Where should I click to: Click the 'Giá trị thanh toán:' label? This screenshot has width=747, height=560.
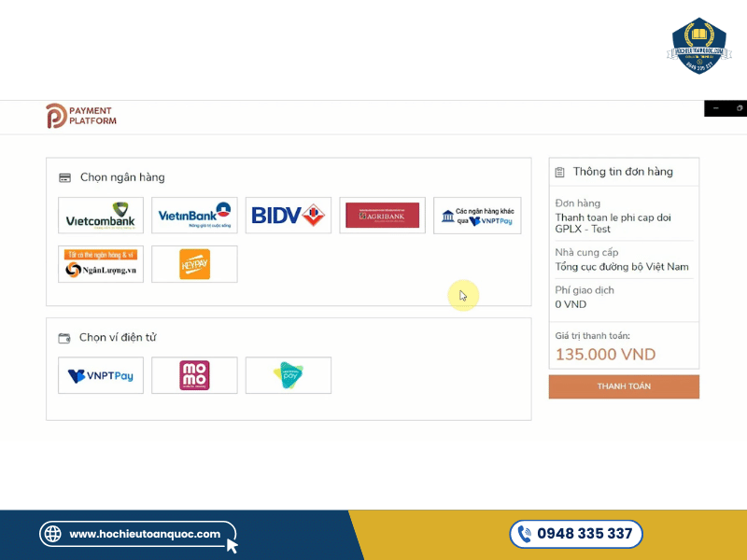(592, 336)
